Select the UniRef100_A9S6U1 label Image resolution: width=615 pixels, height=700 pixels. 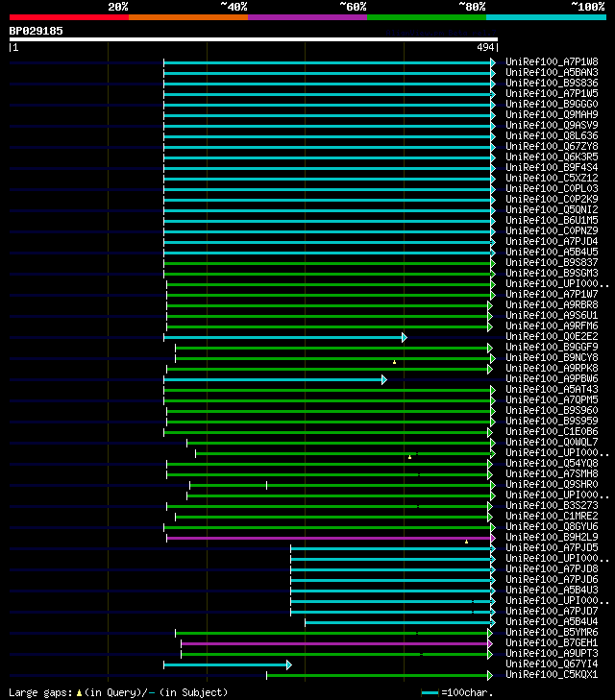click(x=552, y=315)
